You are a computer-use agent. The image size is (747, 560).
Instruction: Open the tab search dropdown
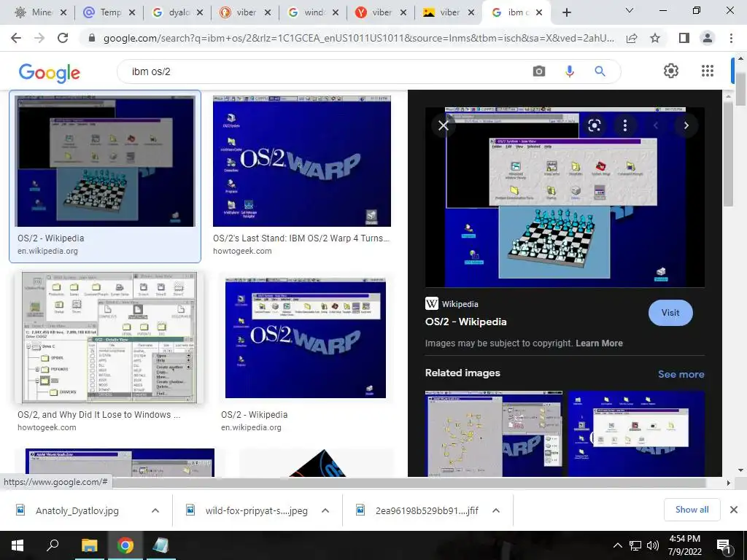[x=630, y=10]
